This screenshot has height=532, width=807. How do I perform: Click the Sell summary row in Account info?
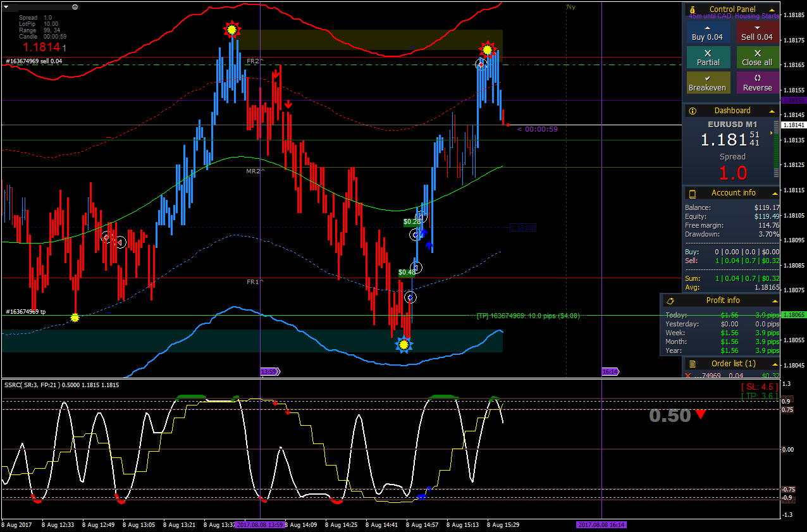pos(732,261)
